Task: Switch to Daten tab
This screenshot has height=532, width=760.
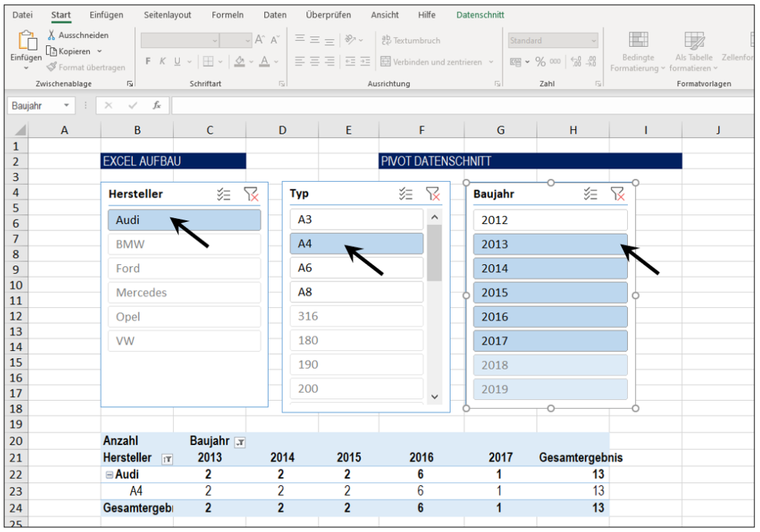Action: (x=275, y=15)
